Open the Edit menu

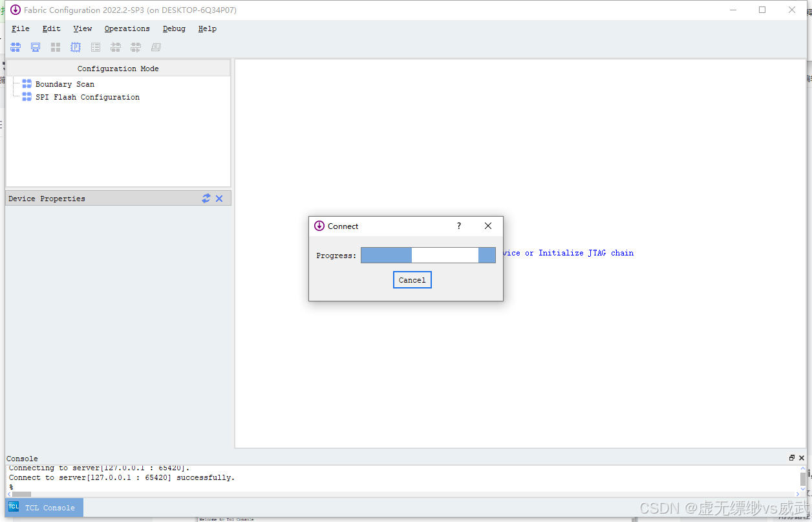click(52, 28)
